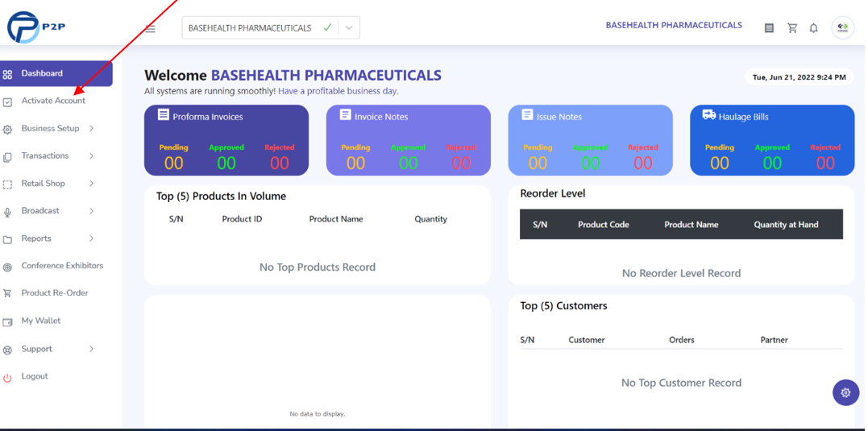Viewport: 868px width, 431px height.
Task: Click 'No Top Products Record' text
Action: 318,267
